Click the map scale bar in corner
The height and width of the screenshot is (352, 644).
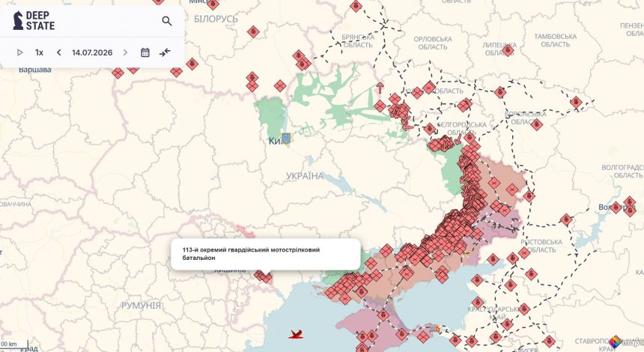click(x=14, y=345)
